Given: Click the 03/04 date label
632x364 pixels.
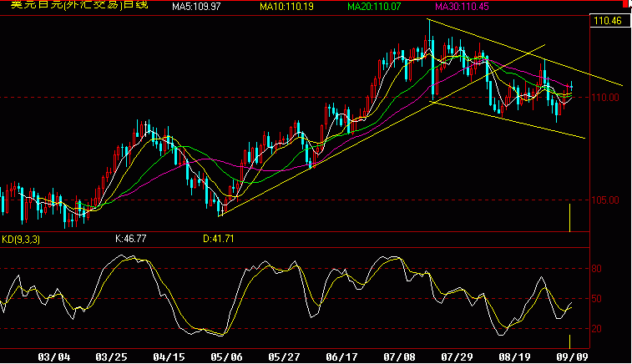Looking at the screenshot, I should pos(53,356).
